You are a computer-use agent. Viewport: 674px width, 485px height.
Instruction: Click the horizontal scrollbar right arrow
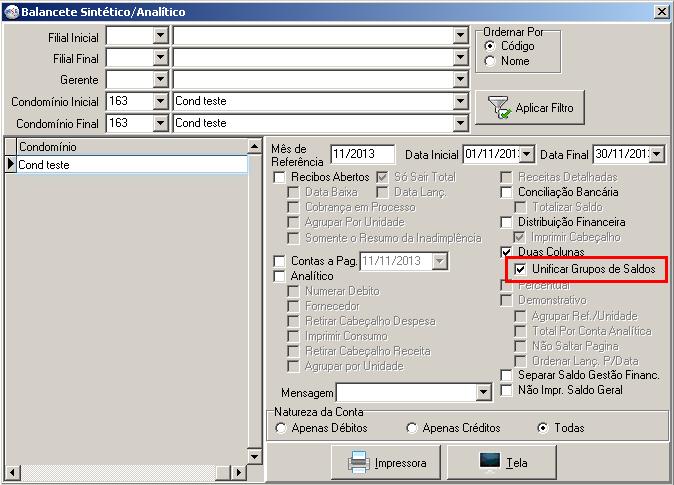tap(239, 471)
